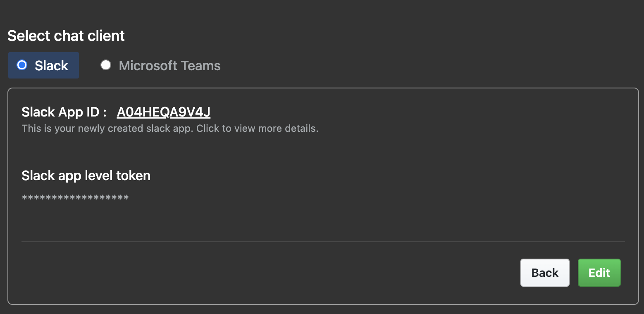644x314 pixels.
Task: Click the word Teams in the client options
Action: 202,66
